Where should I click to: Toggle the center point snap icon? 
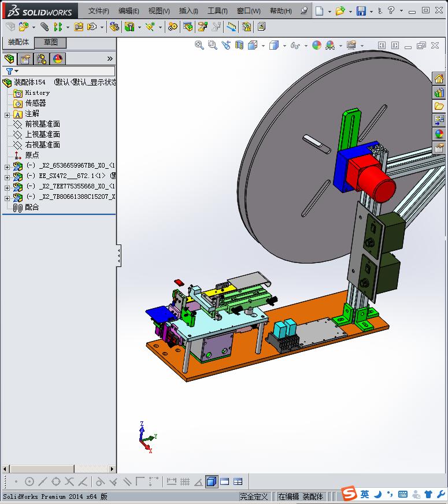(x=29, y=481)
